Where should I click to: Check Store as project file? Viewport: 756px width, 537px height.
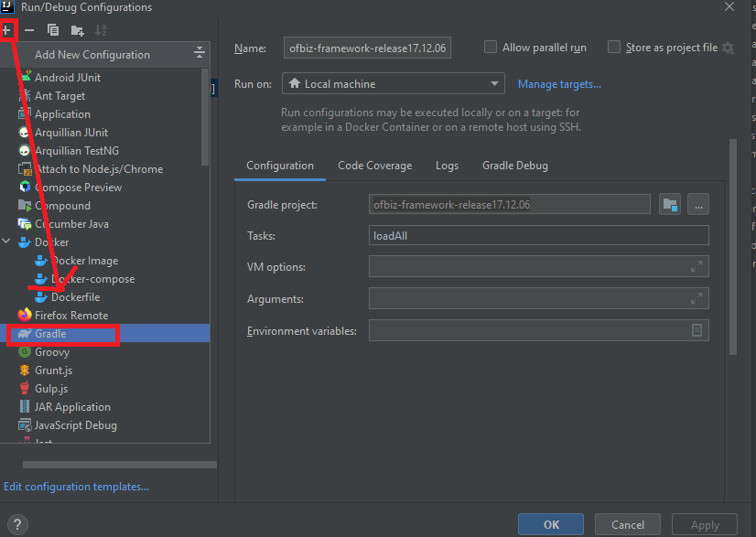[614, 48]
